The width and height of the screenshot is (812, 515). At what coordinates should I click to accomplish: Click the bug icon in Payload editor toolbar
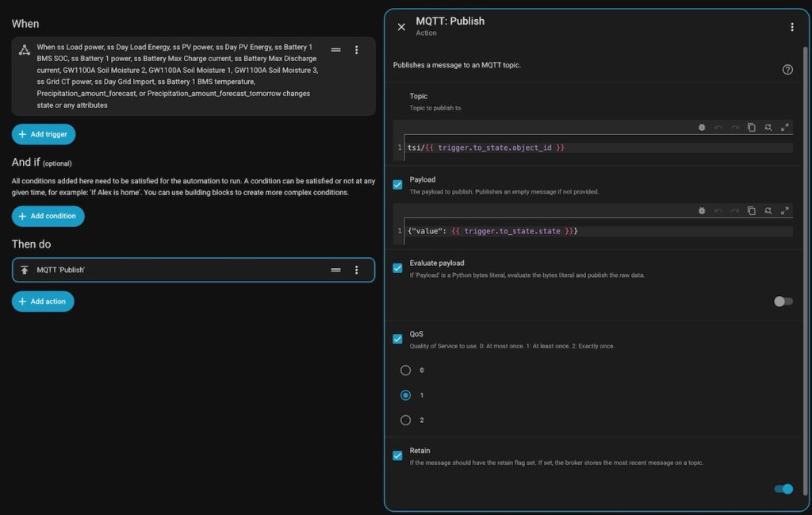(x=702, y=210)
